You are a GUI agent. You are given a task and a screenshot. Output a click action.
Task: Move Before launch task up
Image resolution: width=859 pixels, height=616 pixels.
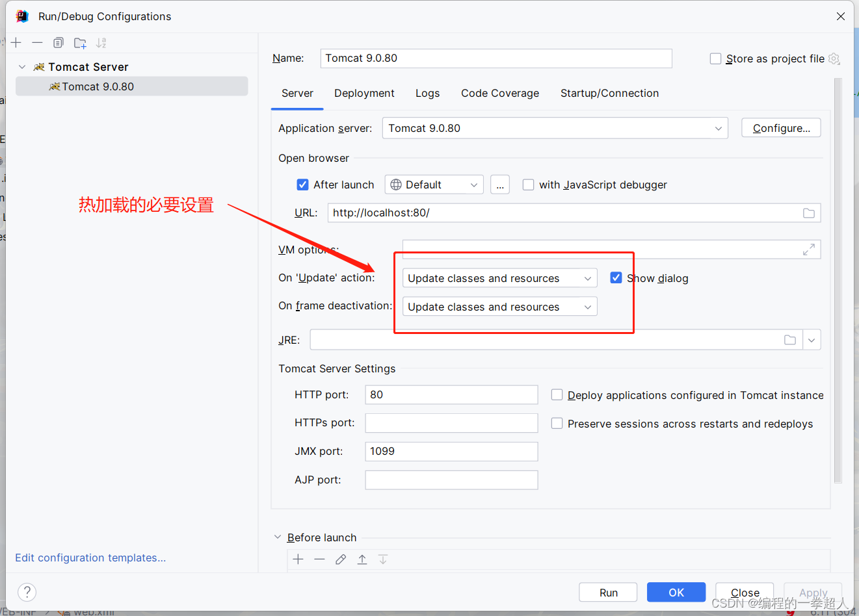pyautogui.click(x=362, y=559)
